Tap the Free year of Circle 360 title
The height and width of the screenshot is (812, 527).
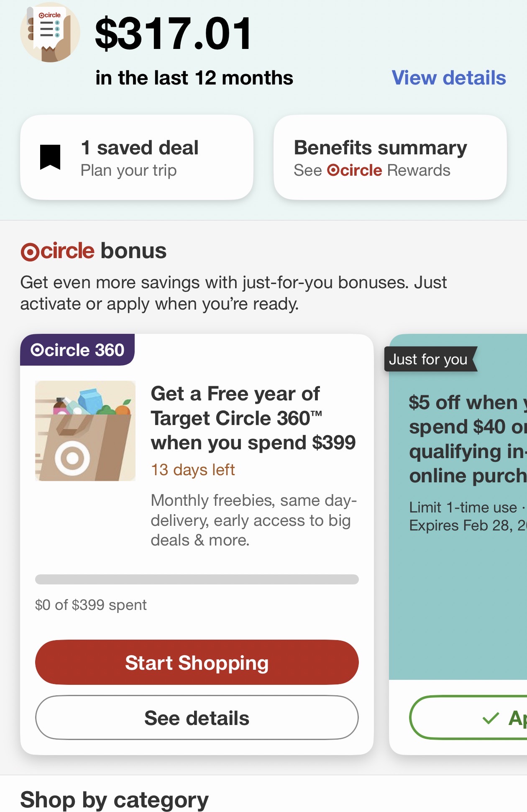pyautogui.click(x=253, y=418)
